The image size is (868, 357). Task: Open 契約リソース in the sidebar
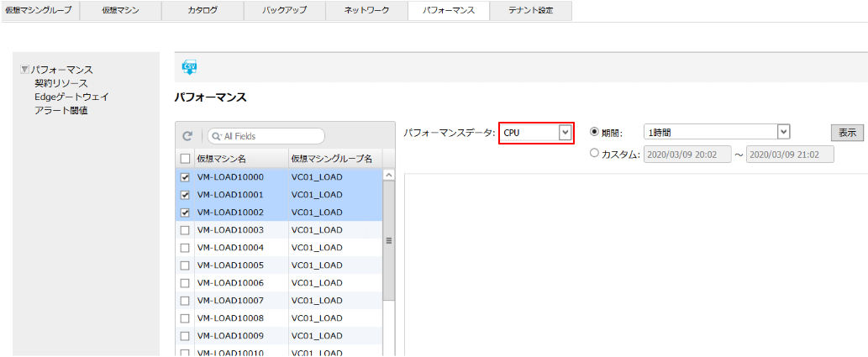click(x=61, y=83)
